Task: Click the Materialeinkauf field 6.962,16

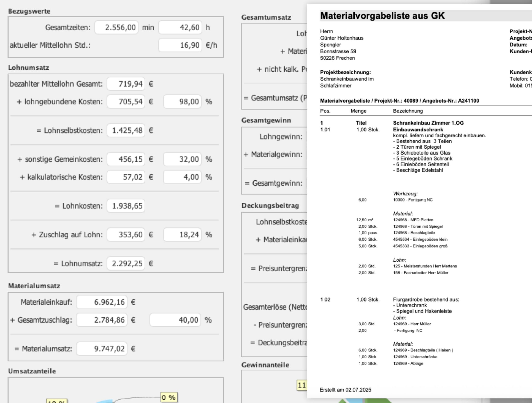Action: [102, 302]
